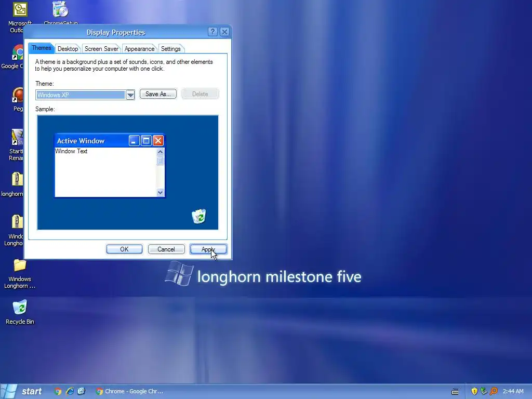Click the orange magnifier tray icon
Image resolution: width=532 pixels, height=399 pixels.
pos(494,391)
